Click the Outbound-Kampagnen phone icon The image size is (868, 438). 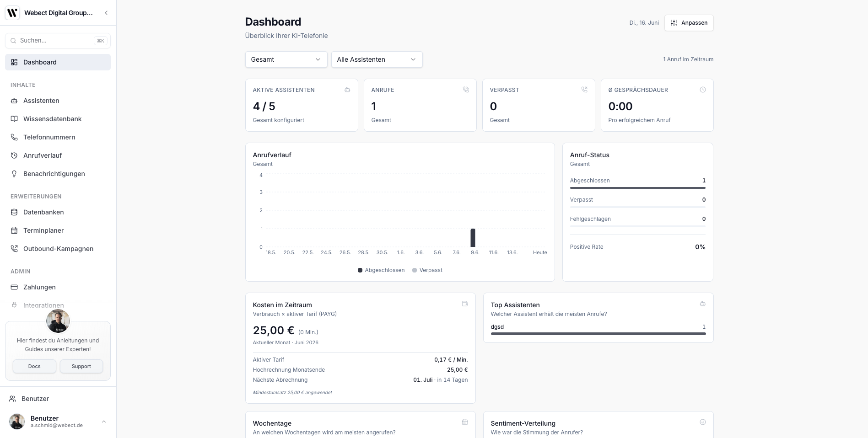(x=14, y=249)
